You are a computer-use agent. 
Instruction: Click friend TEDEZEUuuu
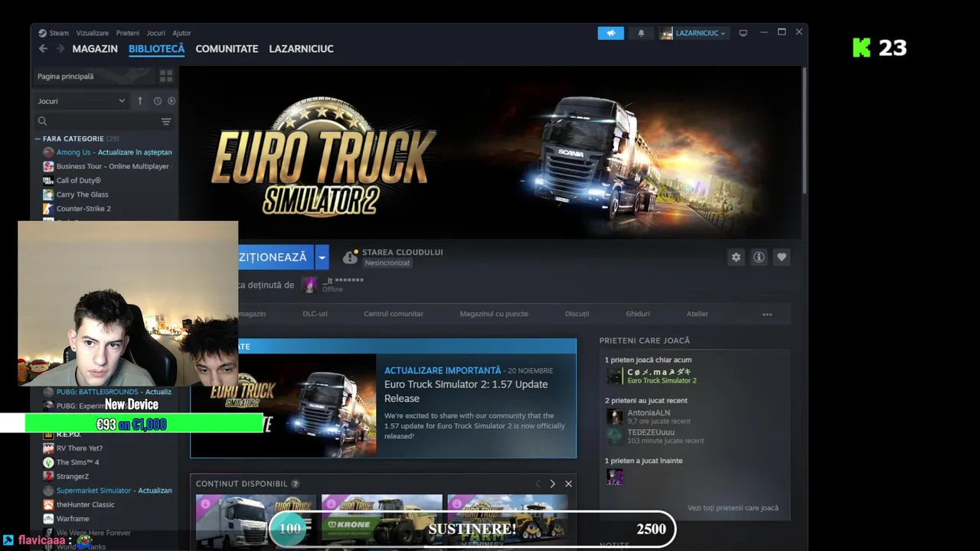[x=651, y=432]
